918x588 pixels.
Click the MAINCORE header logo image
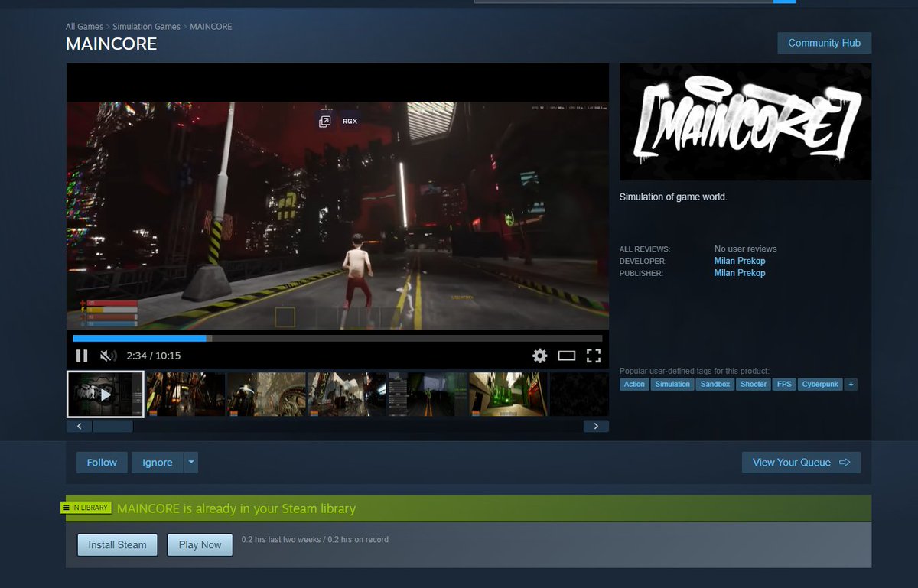[x=745, y=122]
